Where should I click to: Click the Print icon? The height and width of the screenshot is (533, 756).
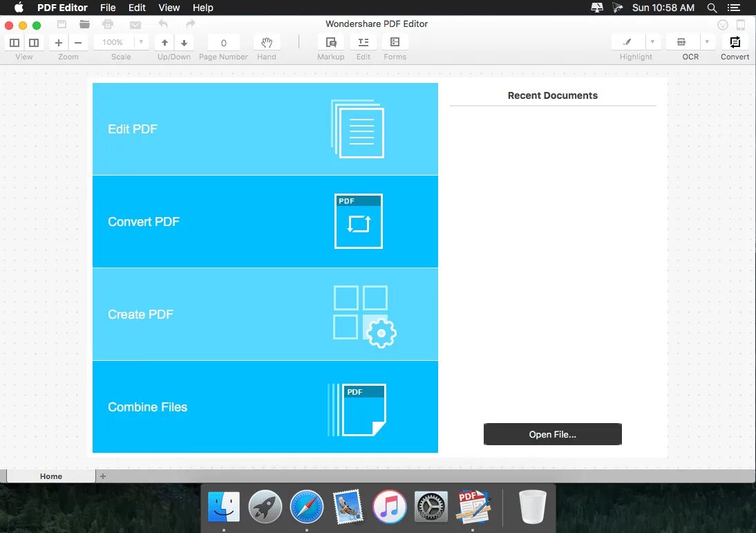point(108,24)
